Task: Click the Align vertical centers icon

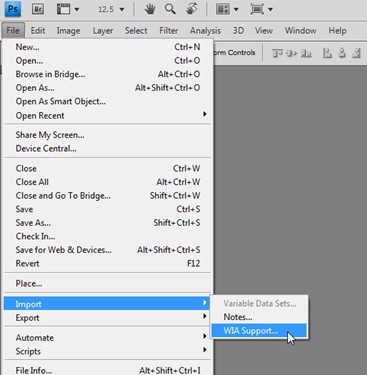Action: [291, 53]
